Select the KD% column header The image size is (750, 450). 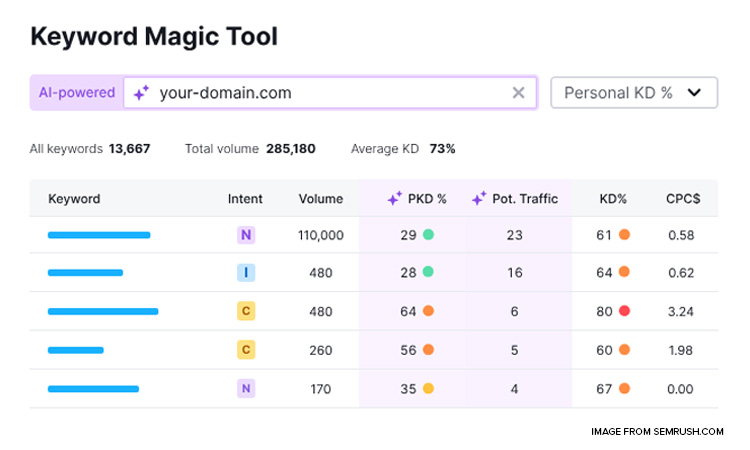click(x=612, y=199)
